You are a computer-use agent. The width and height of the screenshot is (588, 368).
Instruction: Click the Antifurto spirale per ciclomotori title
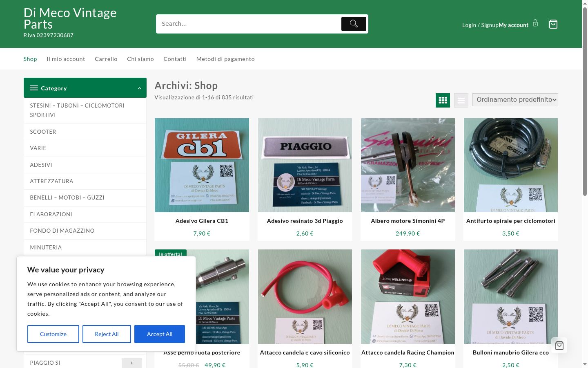(511, 221)
